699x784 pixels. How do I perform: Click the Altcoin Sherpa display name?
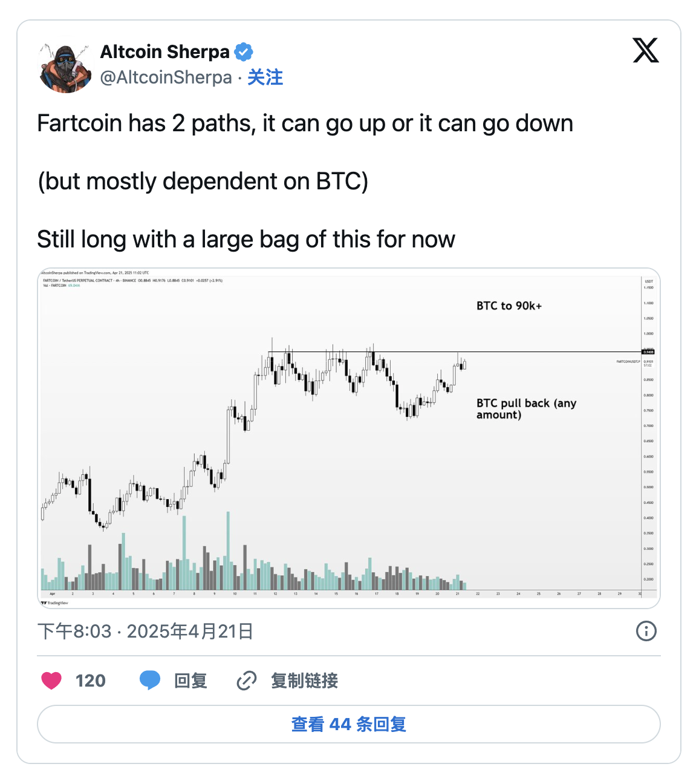coord(164,52)
